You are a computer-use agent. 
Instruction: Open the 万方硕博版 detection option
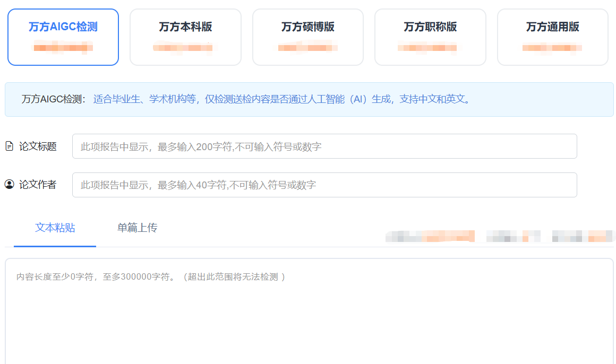(x=307, y=36)
